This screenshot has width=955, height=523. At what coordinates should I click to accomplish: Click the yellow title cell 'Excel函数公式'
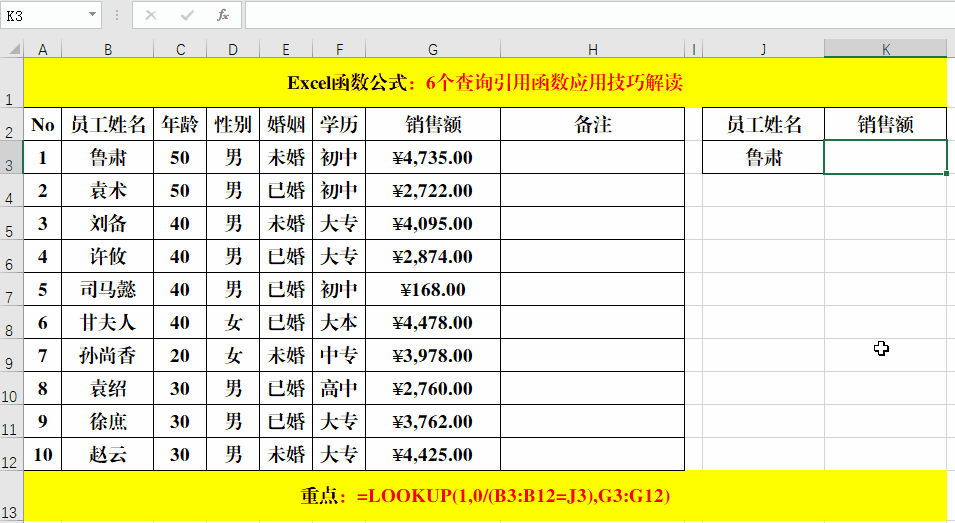click(x=485, y=83)
